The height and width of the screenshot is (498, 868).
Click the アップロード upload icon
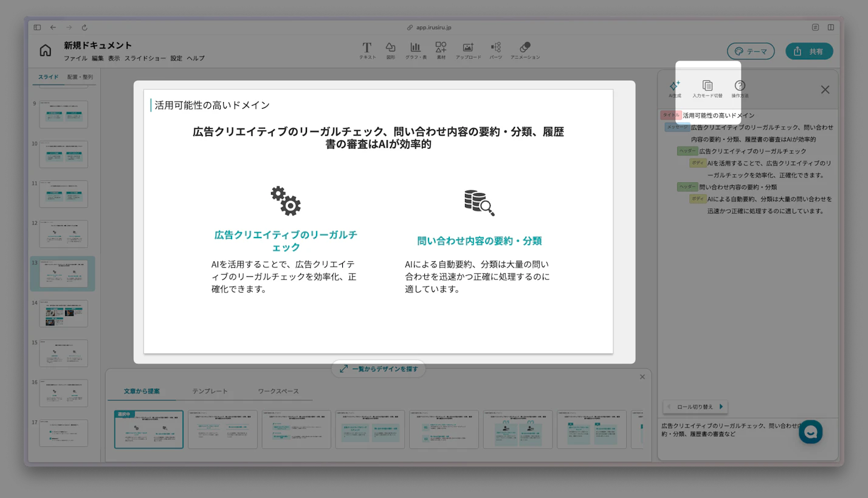pos(468,48)
